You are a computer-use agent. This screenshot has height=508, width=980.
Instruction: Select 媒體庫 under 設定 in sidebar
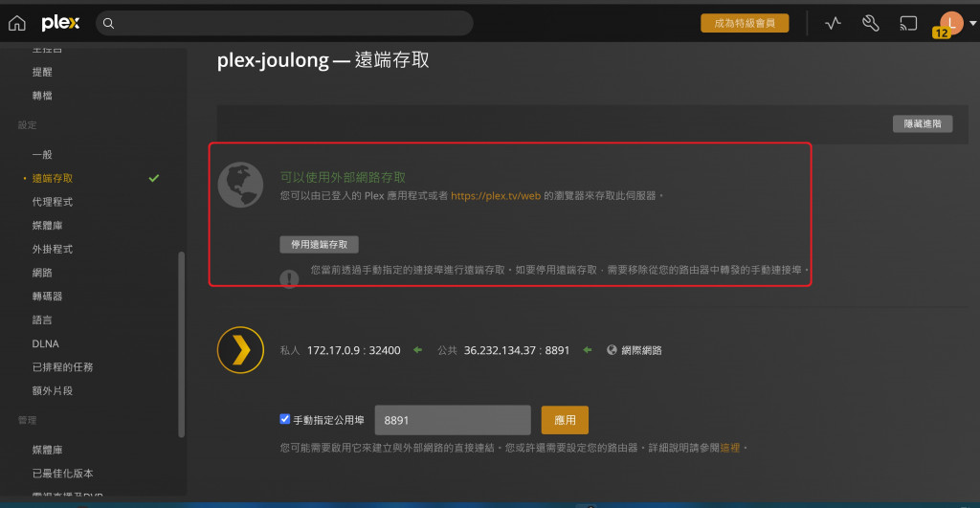pyautogui.click(x=47, y=226)
